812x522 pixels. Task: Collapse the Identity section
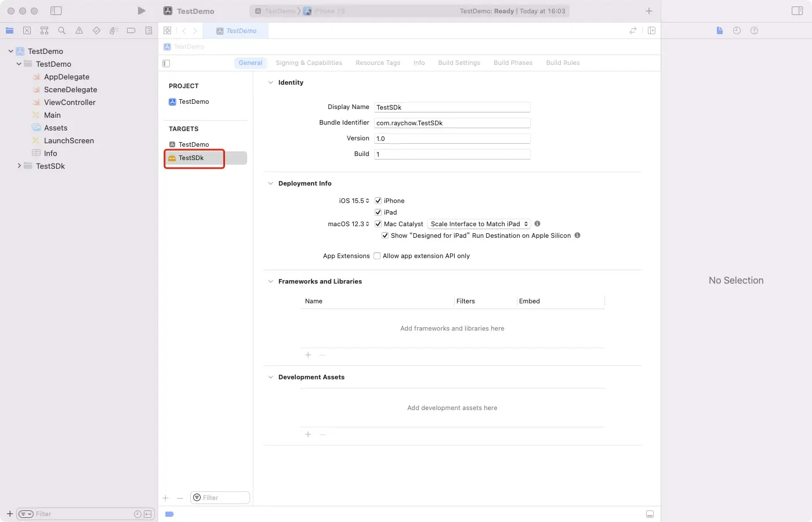click(270, 83)
